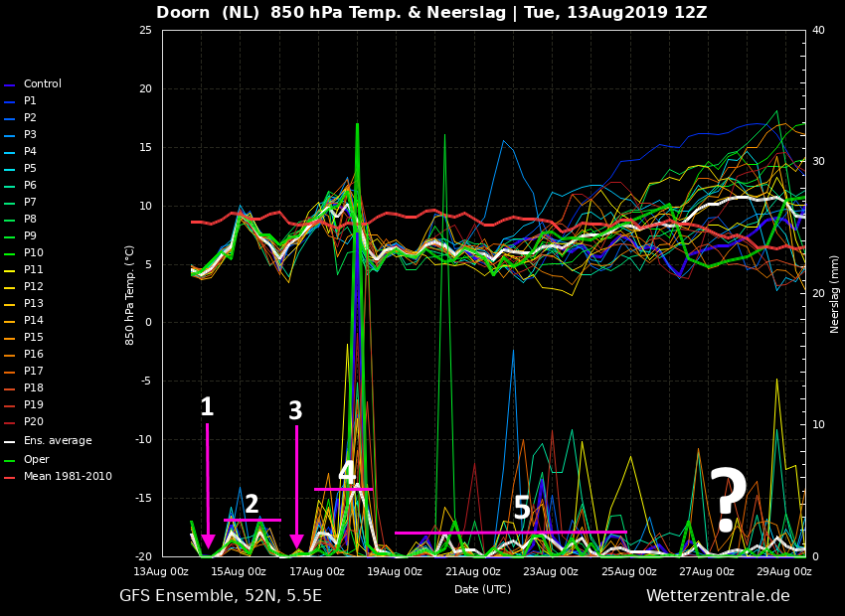Click the '850 hPa Temp. (°C)' axis title
Screen dimensions: 845x616
point(130,295)
